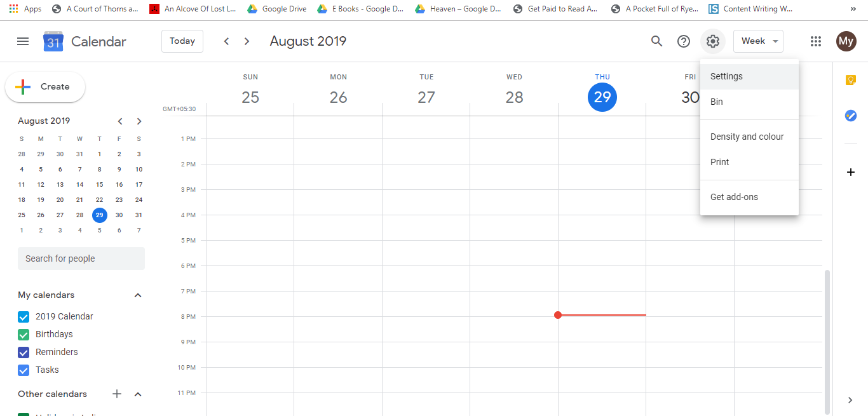Toggle the Reminders calendar checkbox
The width and height of the screenshot is (868, 416).
24,352
